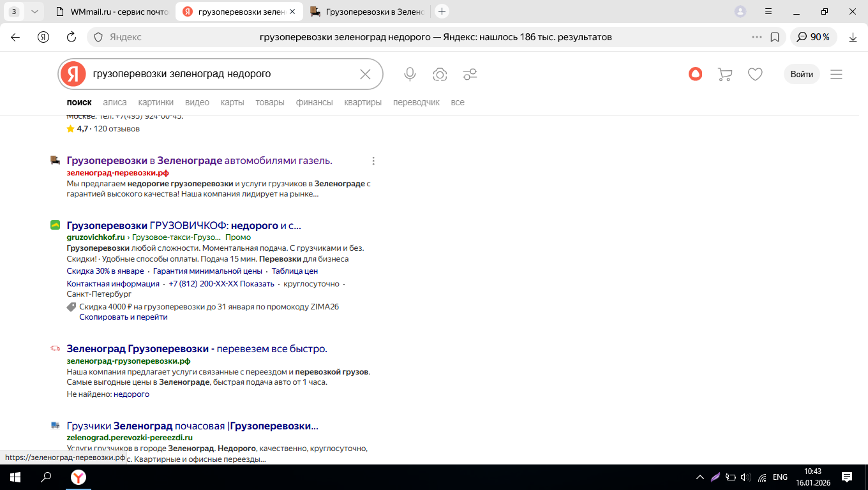Reload the page with refresh icon
Viewport: 868px width, 490px height.
coord(71,37)
